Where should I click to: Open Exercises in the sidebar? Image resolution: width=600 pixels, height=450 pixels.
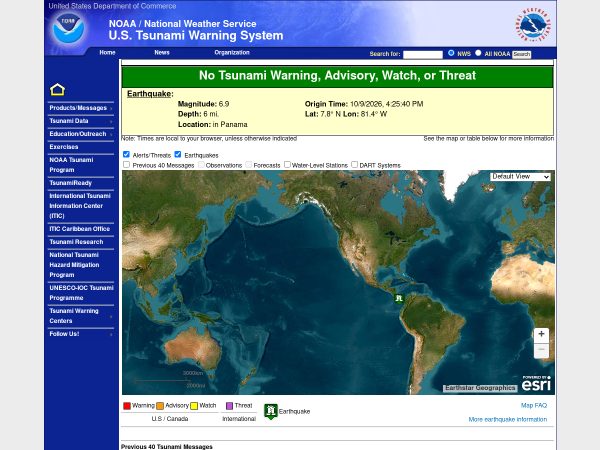[64, 147]
